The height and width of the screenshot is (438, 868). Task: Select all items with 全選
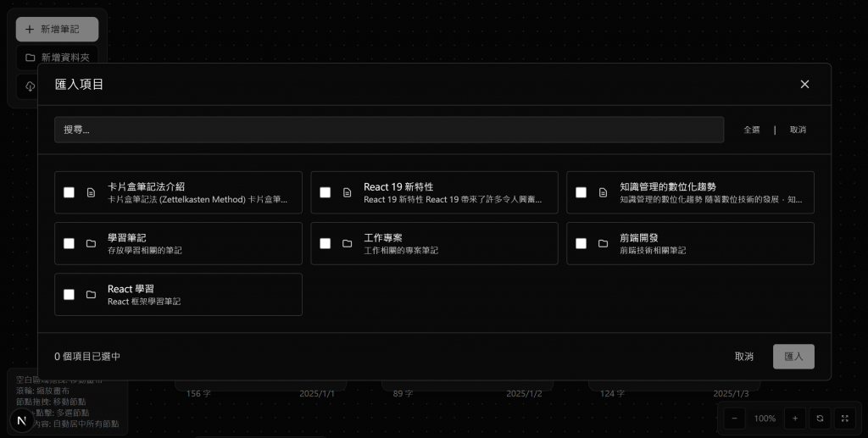point(751,130)
